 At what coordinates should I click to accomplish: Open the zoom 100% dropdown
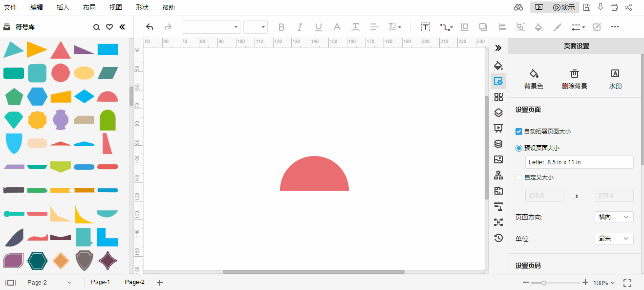pos(604,283)
